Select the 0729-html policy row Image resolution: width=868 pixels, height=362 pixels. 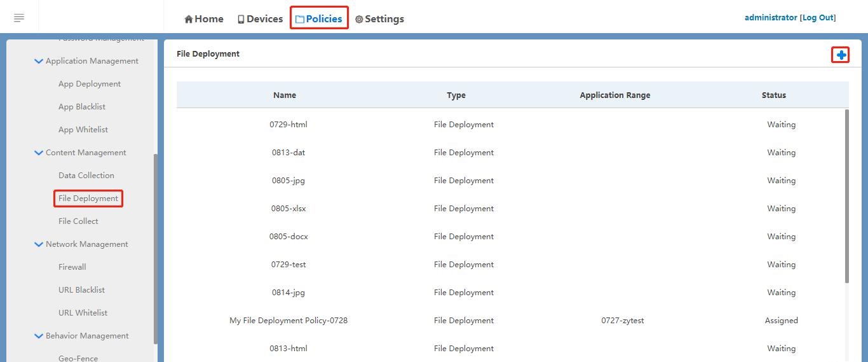(x=288, y=125)
